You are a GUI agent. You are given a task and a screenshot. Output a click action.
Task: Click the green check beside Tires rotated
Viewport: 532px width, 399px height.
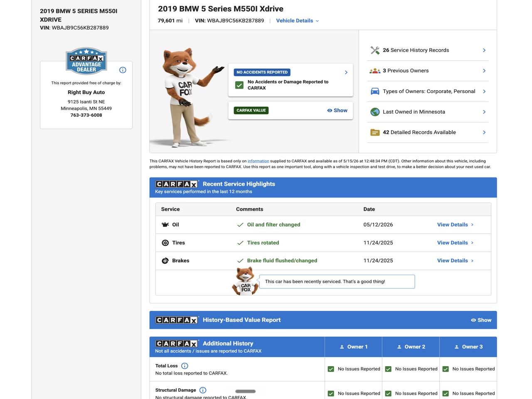click(240, 243)
